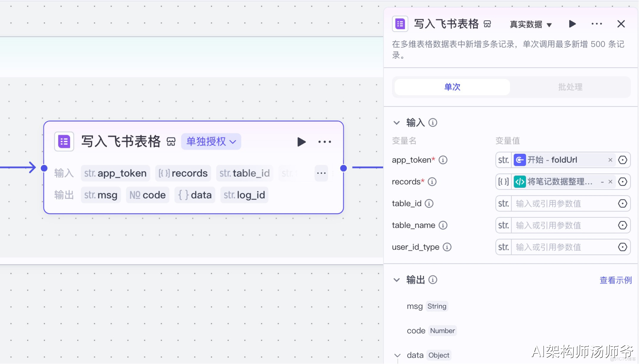Click the info icon next to app_token
The width and height of the screenshot is (639, 364).
coord(443,160)
